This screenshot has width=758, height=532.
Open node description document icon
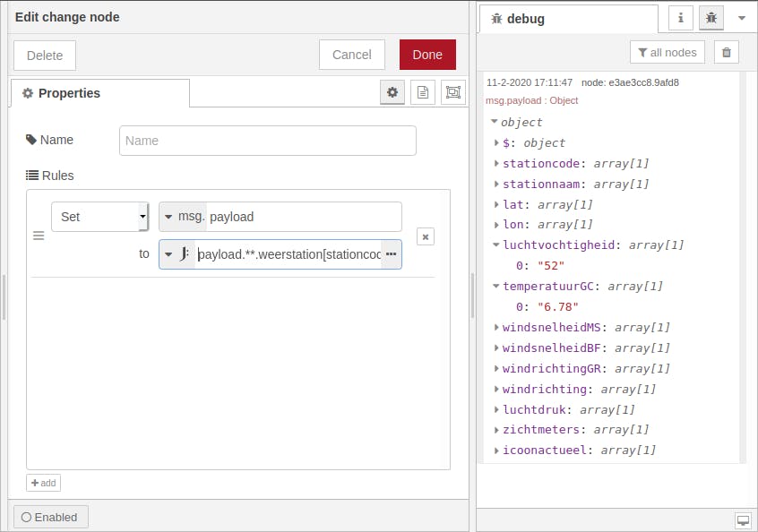tap(423, 92)
